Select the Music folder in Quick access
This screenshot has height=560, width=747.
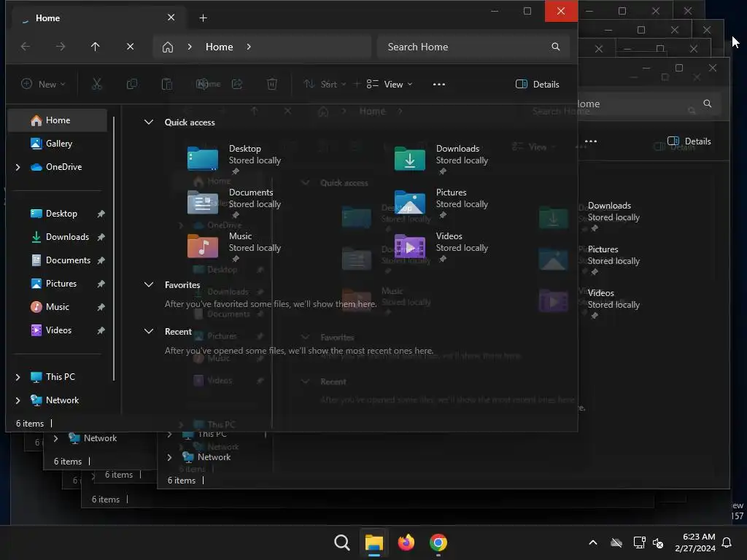click(x=233, y=246)
